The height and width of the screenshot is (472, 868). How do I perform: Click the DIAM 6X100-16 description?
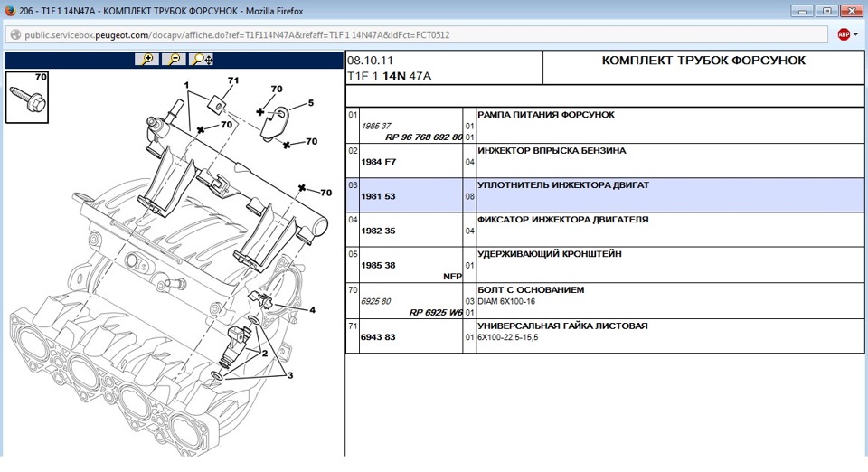506,302
